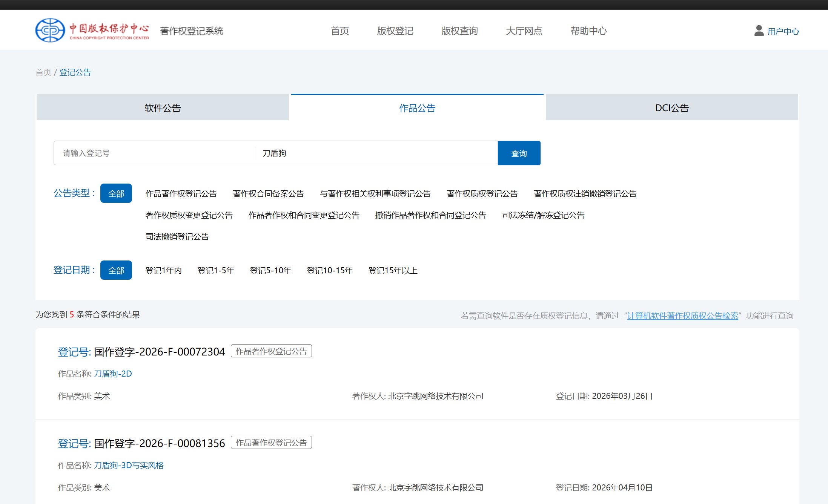
Task: Click registration number 国作登字-2026-F-00081356
Action: 160,443
